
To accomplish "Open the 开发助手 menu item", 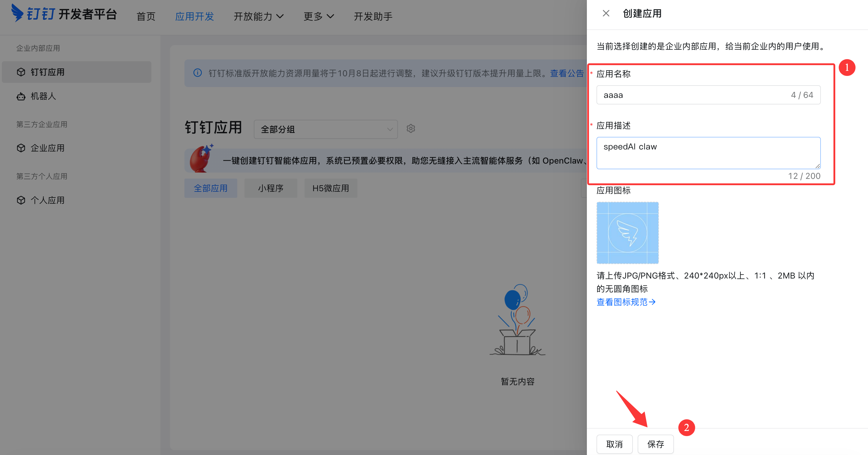I will click(x=373, y=16).
